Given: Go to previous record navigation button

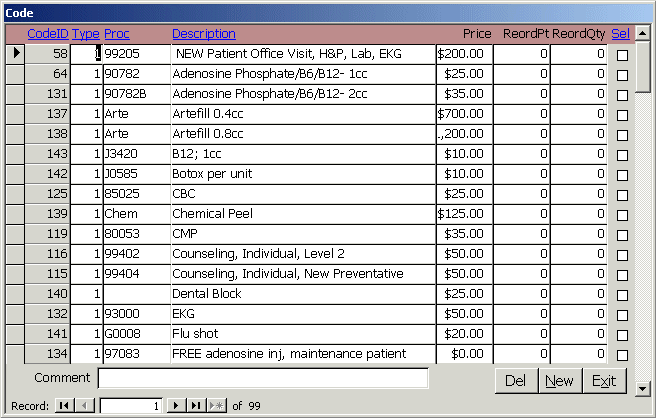Looking at the screenshot, I should [x=85, y=406].
